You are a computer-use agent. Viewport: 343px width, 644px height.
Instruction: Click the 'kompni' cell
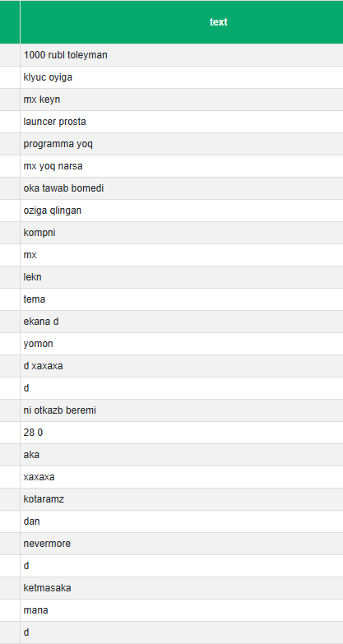pos(182,233)
